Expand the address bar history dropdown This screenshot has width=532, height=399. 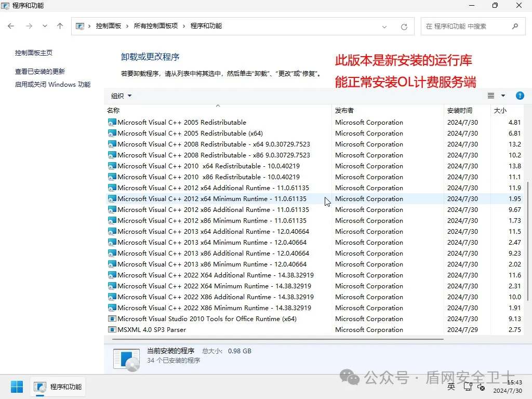tap(384, 26)
